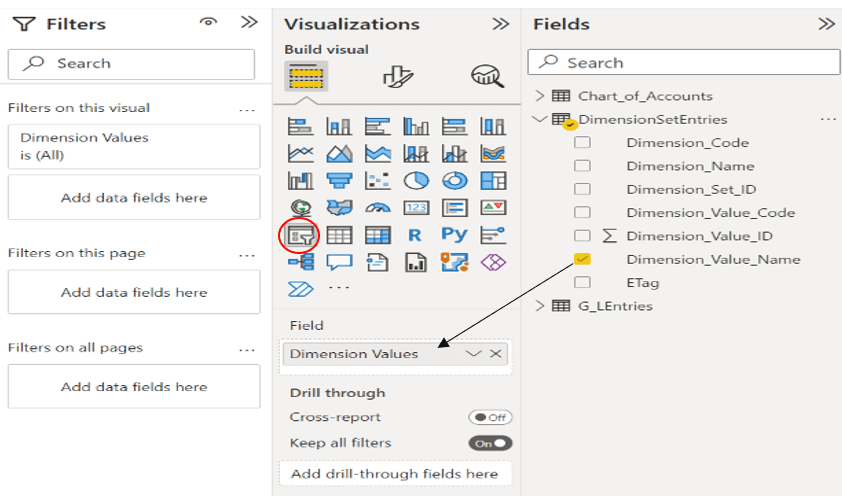Select the R script visual
Screen dimensions: 842x496
click(x=415, y=235)
